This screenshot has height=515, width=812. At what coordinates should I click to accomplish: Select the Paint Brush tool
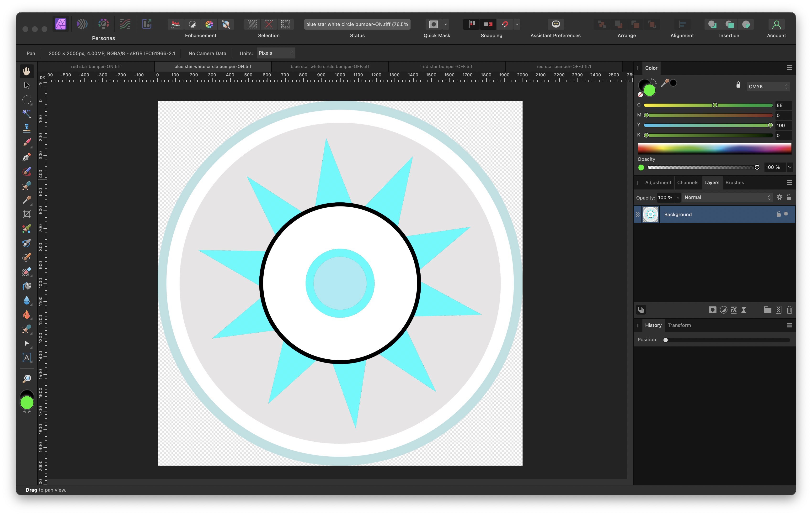[27, 142]
